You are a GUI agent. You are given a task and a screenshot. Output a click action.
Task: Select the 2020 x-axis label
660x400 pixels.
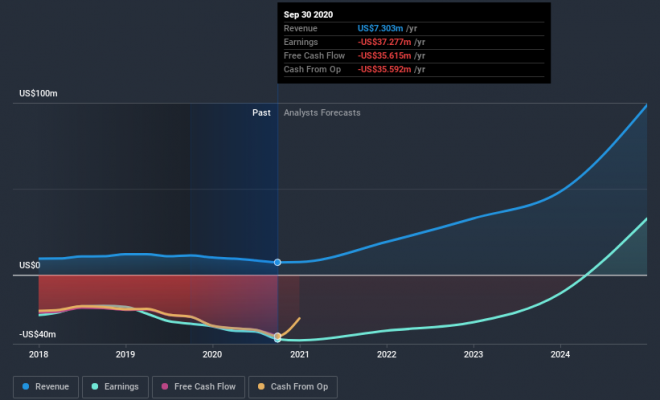(212, 354)
